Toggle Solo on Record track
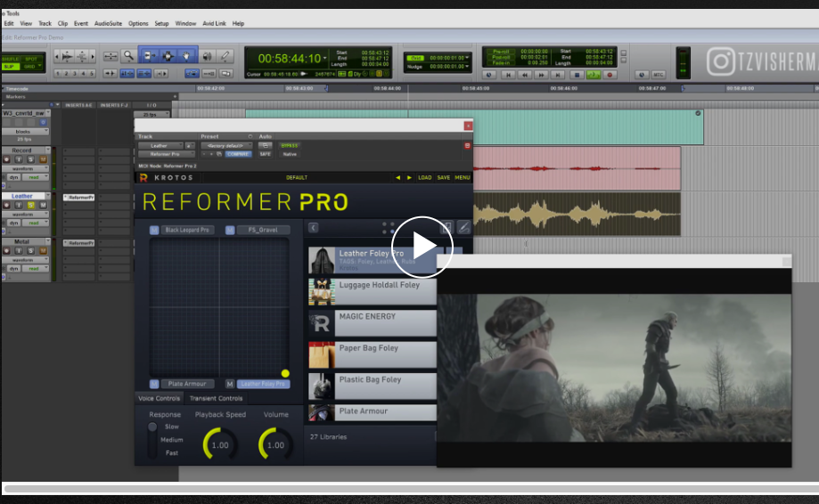819x504 pixels. 31,159
